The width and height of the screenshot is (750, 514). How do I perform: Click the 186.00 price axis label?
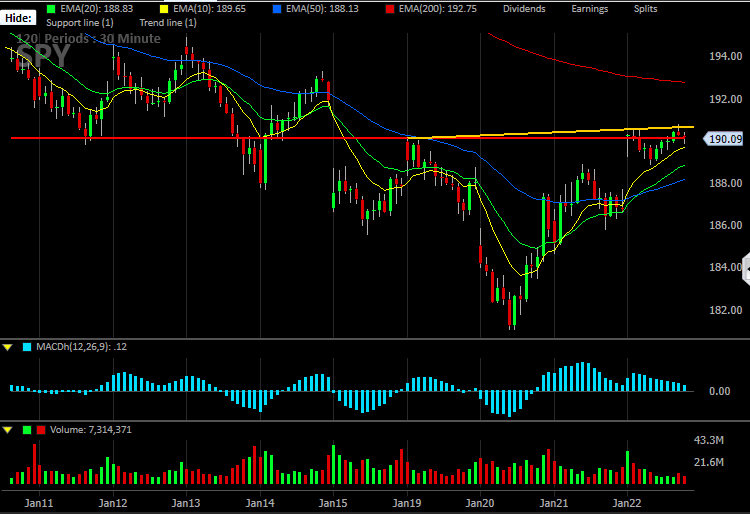(x=726, y=225)
